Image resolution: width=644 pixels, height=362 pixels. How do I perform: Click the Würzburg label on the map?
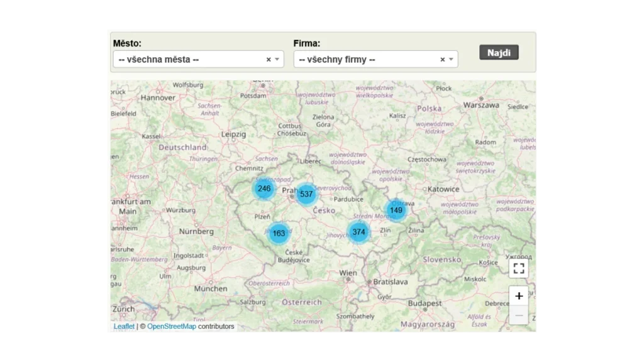(x=180, y=210)
